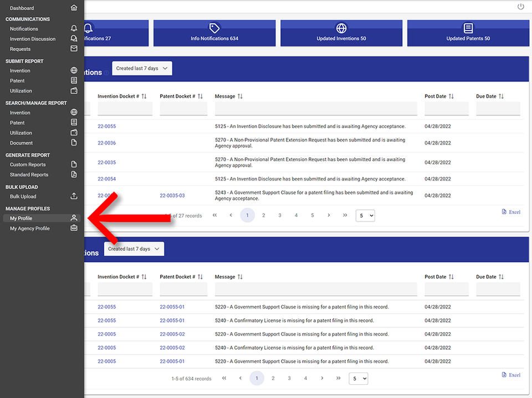This screenshot has width=532, height=398.
Task: Click the Message filter field in first table
Action: 315,109
